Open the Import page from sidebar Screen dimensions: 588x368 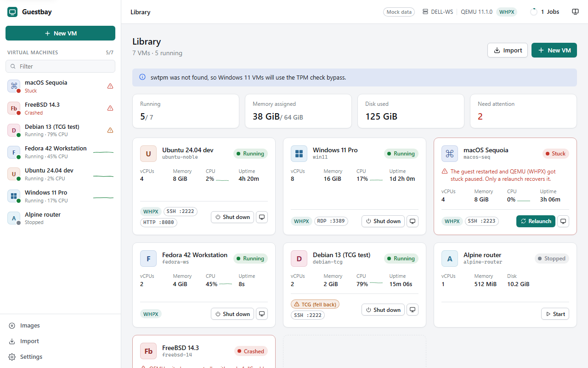pos(60,341)
